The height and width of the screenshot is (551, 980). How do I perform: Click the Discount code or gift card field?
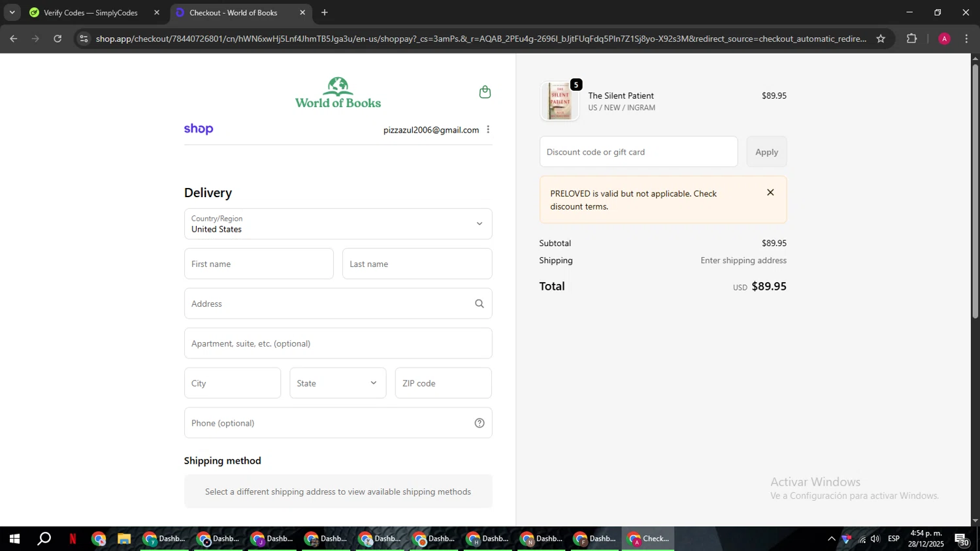tap(638, 151)
